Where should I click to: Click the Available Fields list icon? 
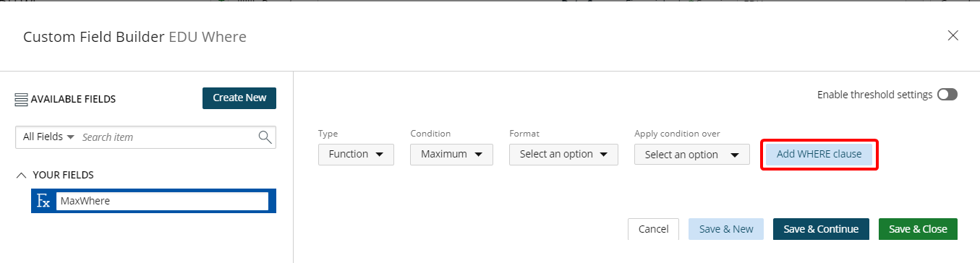click(x=21, y=99)
